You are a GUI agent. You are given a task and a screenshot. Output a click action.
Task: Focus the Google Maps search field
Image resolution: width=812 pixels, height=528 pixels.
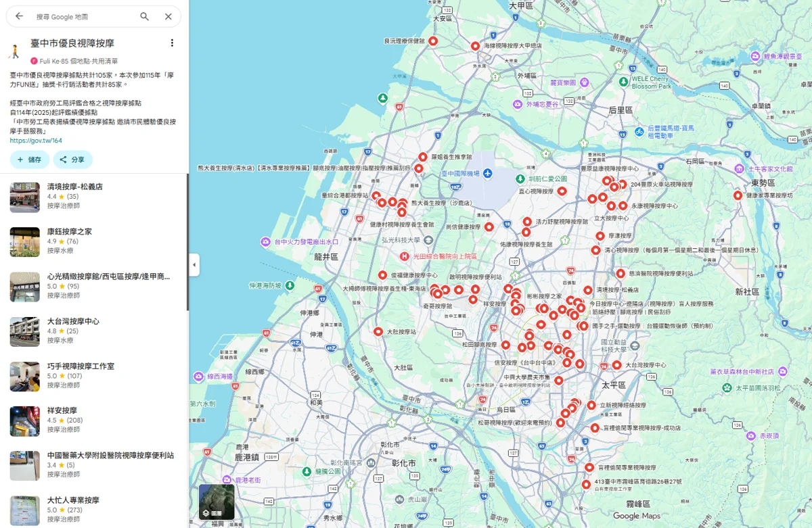[x=85, y=16]
